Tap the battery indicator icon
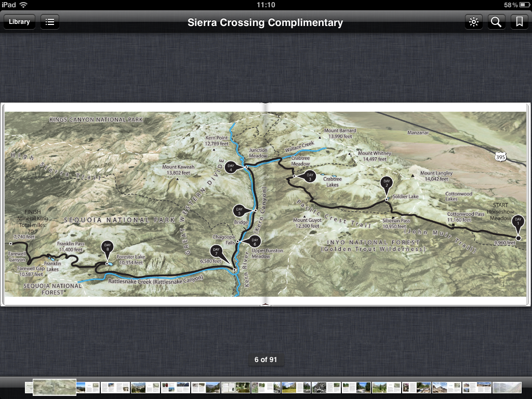The width and height of the screenshot is (532, 399). tap(524, 5)
